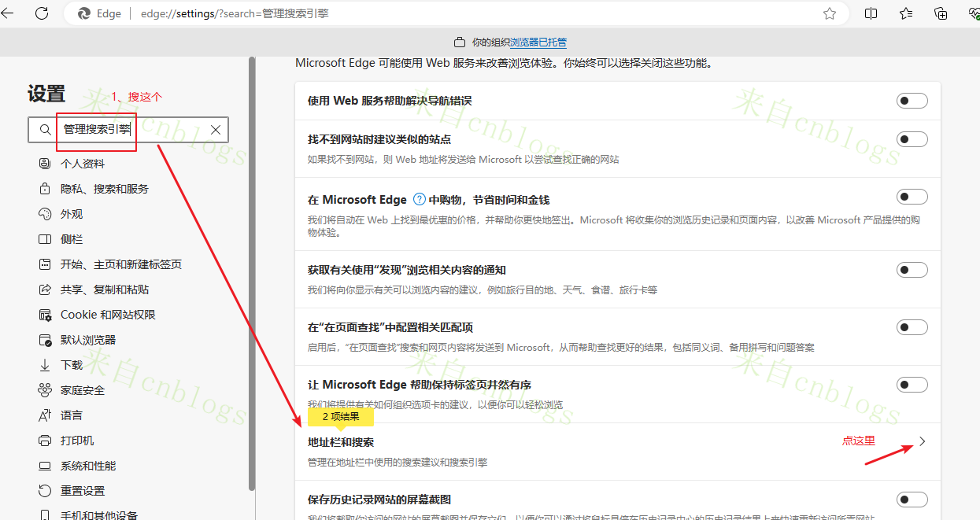Screen dimensions: 980x520
Task: Expand 地址栏和搜索 with its chevron
Action: [x=921, y=441]
